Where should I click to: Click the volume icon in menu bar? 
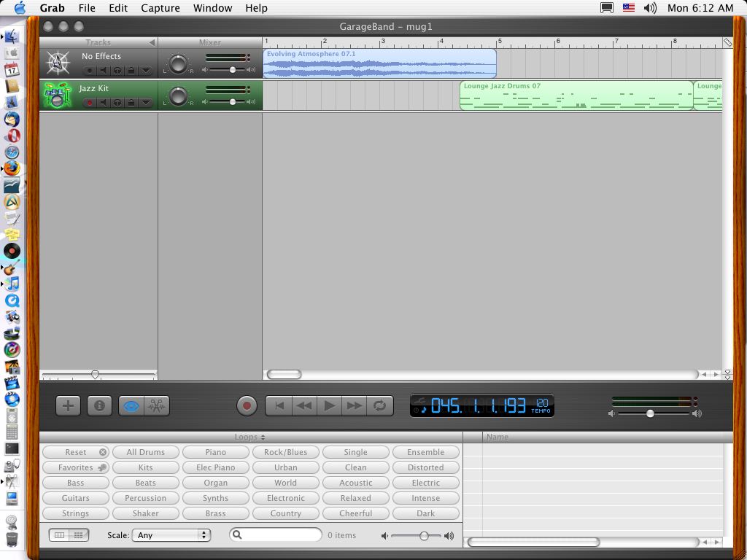coord(650,7)
